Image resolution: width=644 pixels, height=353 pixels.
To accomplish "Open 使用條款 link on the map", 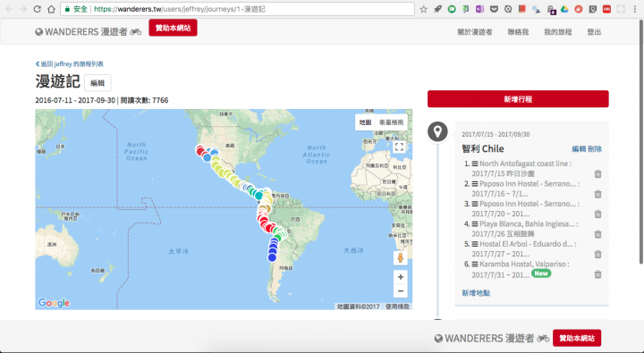I will coord(397,307).
